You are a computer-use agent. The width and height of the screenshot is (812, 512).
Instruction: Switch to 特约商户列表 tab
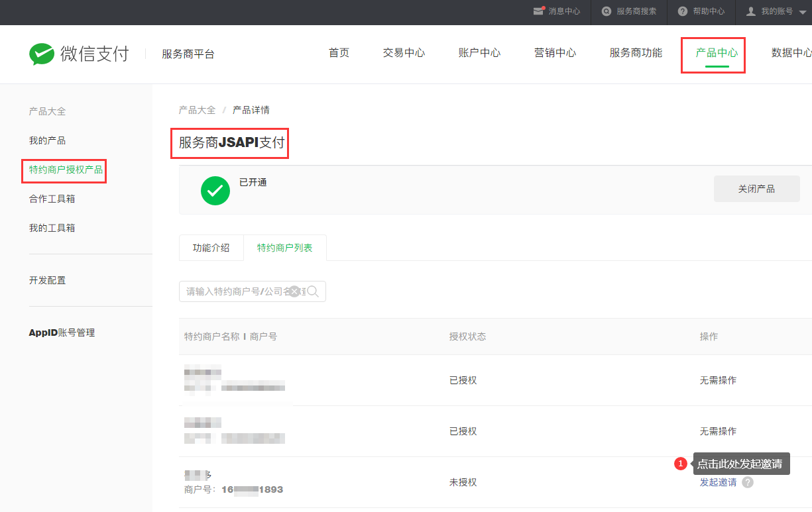[284, 248]
